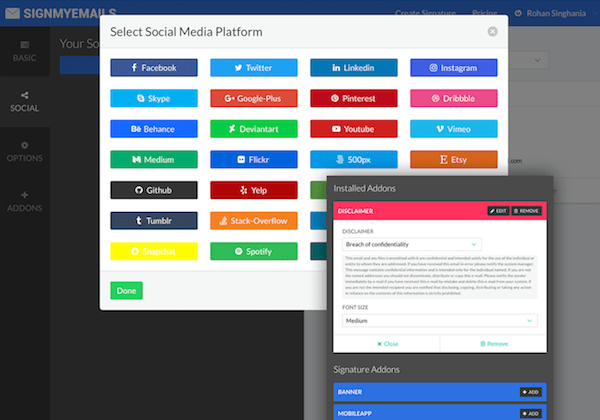Pick the Etsy platform button

click(454, 160)
